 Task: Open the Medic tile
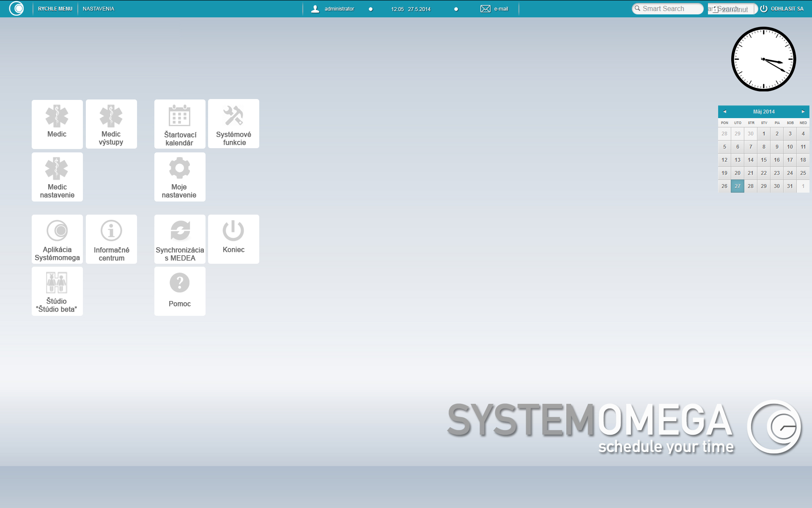tap(57, 124)
